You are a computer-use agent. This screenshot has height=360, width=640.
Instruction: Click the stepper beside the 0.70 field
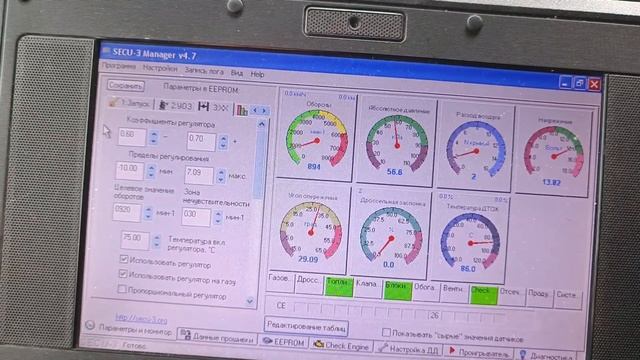[223, 142]
